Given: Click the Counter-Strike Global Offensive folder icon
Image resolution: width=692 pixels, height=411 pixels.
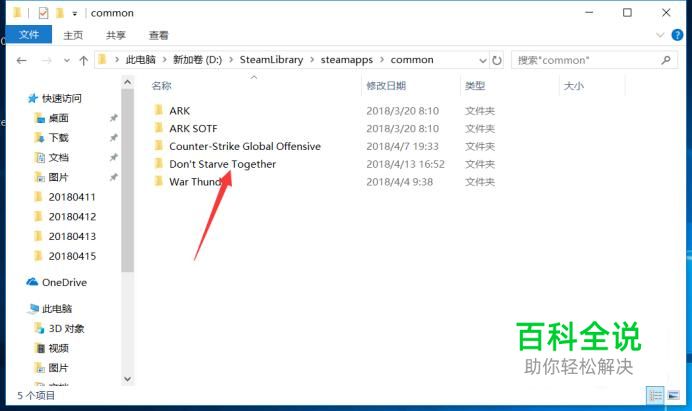Looking at the screenshot, I should click(x=158, y=146).
